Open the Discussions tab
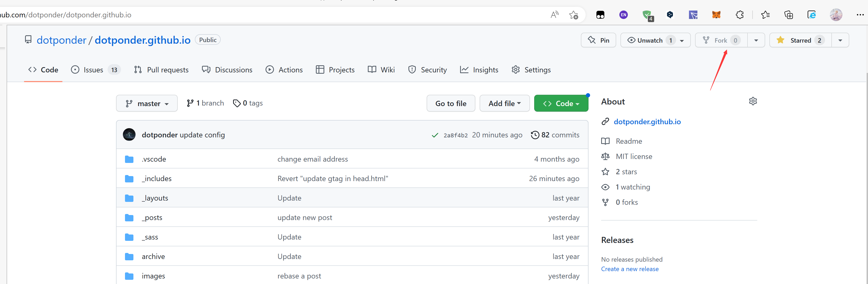This screenshot has width=868, height=284. [227, 70]
